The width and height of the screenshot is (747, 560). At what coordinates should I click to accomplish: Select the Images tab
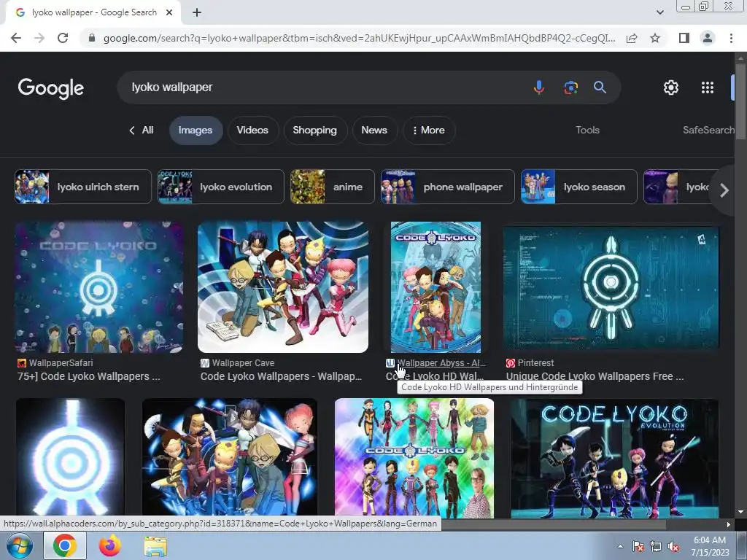[196, 131]
